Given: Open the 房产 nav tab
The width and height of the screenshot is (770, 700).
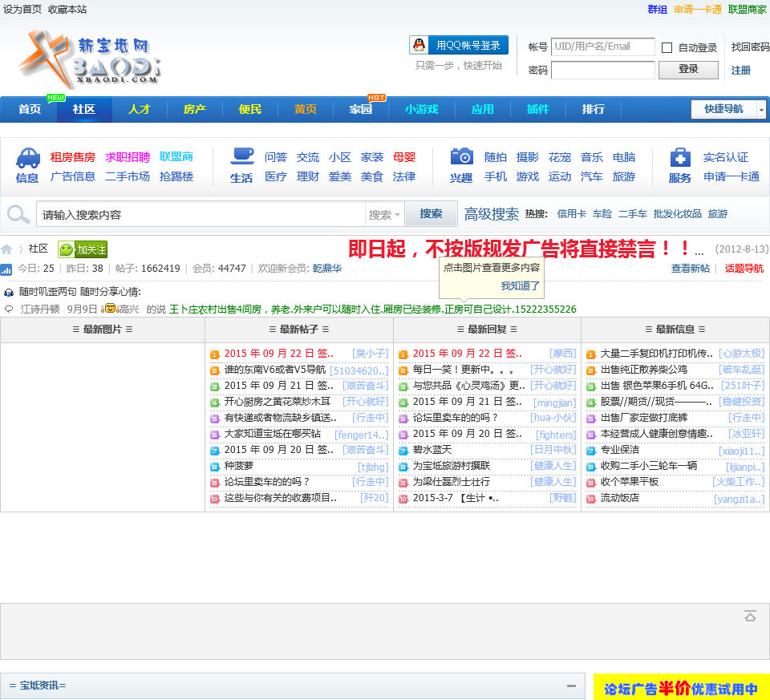Looking at the screenshot, I should [x=195, y=109].
